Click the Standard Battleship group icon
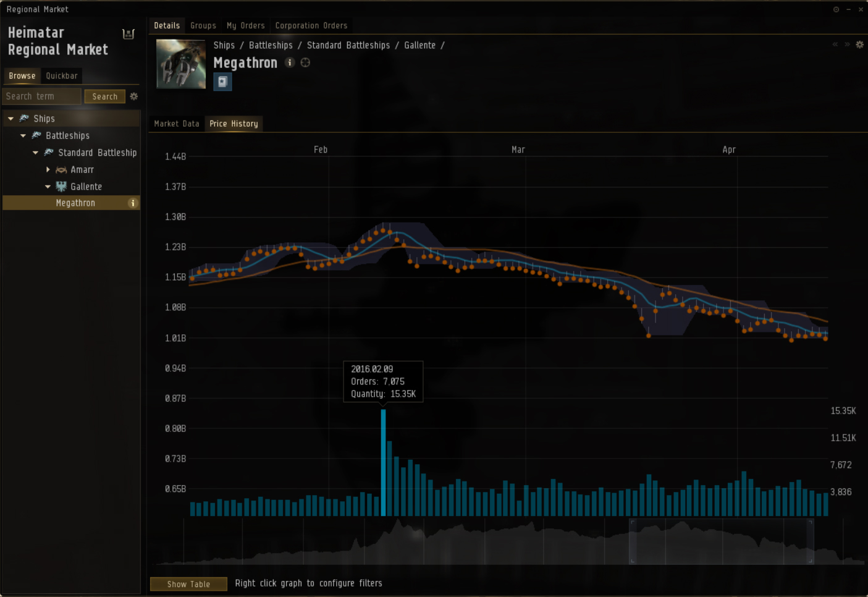Image resolution: width=868 pixels, height=597 pixels. coord(49,152)
